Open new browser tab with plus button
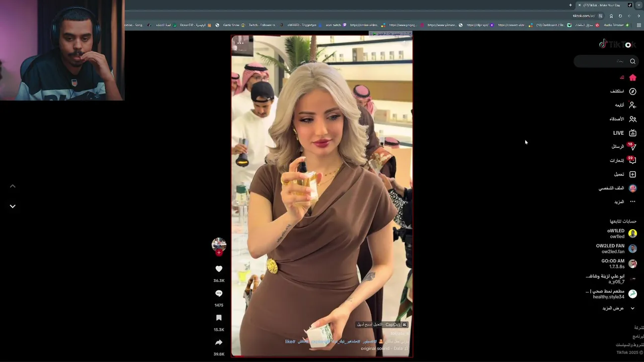 571,5
